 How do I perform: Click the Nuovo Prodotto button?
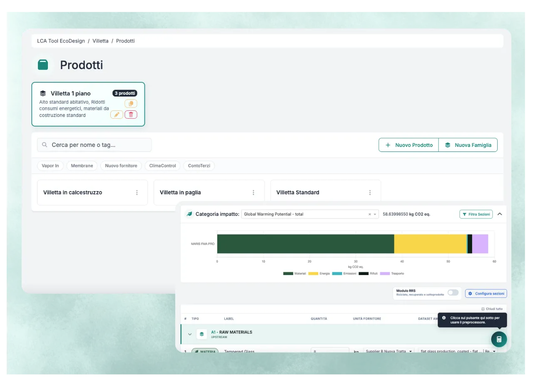coord(408,145)
